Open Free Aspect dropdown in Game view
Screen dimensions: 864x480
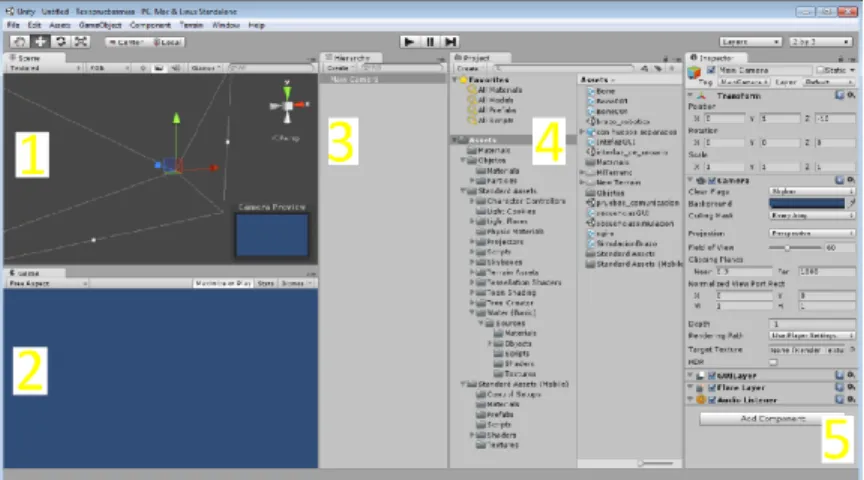[47, 283]
